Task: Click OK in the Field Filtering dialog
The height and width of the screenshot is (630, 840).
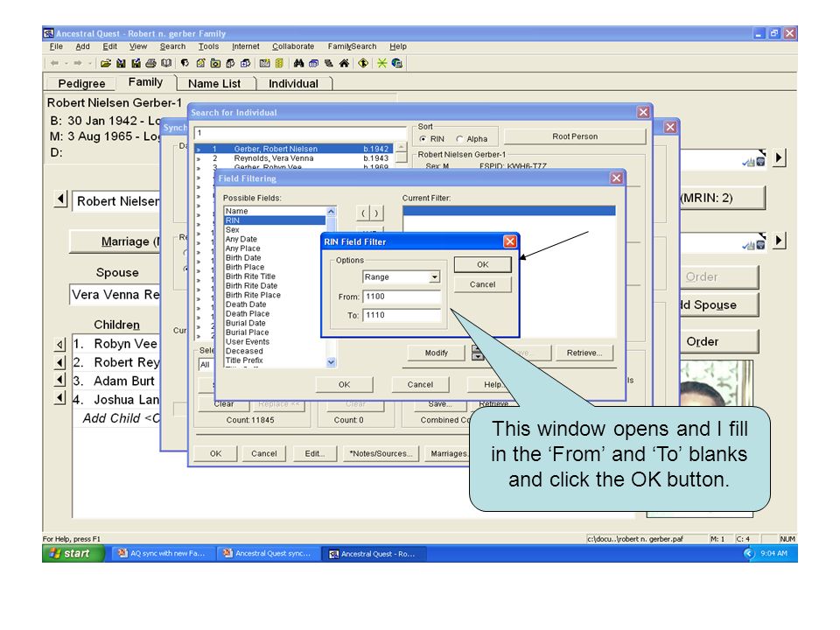Action: pyautogui.click(x=344, y=385)
